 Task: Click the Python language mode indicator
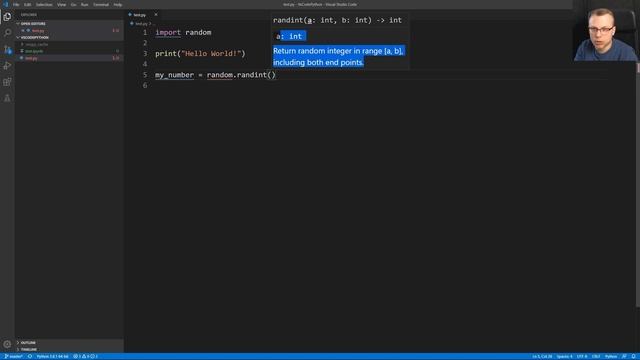611,356
